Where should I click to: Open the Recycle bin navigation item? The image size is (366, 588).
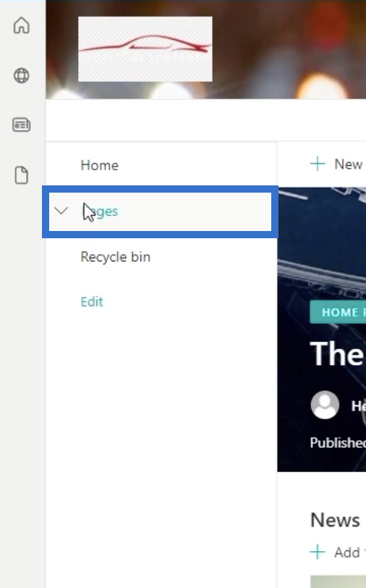click(116, 257)
